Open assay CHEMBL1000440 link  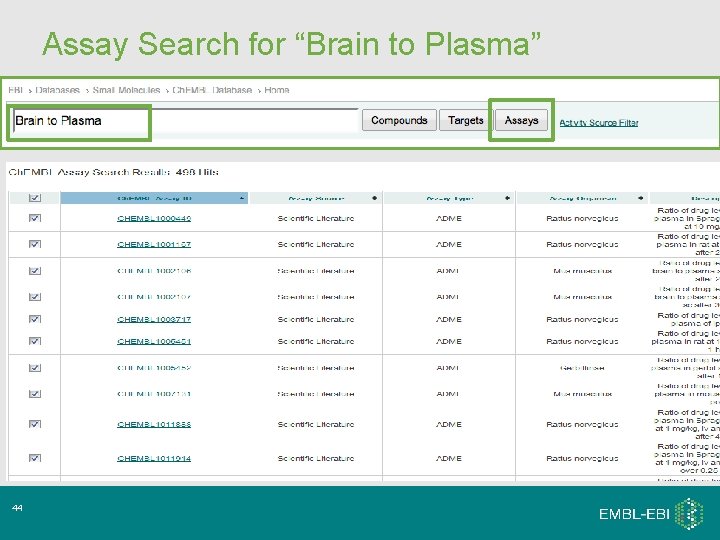click(154, 219)
